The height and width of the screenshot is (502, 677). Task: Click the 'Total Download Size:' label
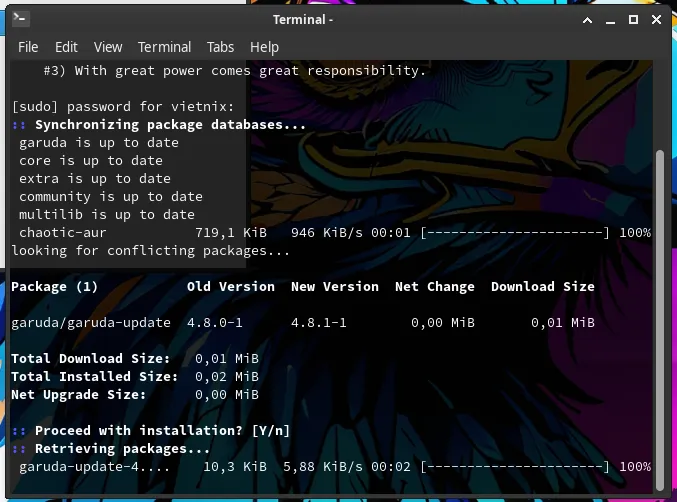coord(91,359)
